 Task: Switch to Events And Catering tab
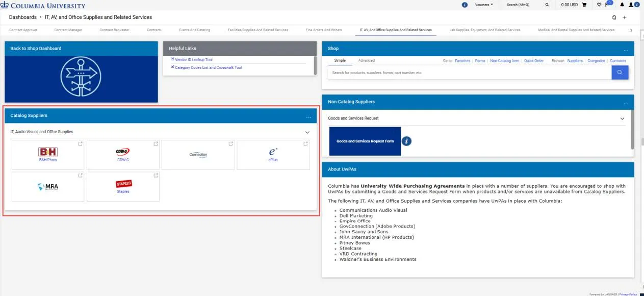coord(195,30)
